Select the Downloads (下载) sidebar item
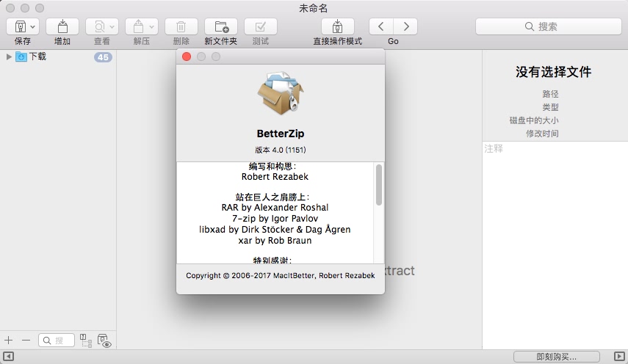Viewport: 628px width, 364px height. coord(37,57)
